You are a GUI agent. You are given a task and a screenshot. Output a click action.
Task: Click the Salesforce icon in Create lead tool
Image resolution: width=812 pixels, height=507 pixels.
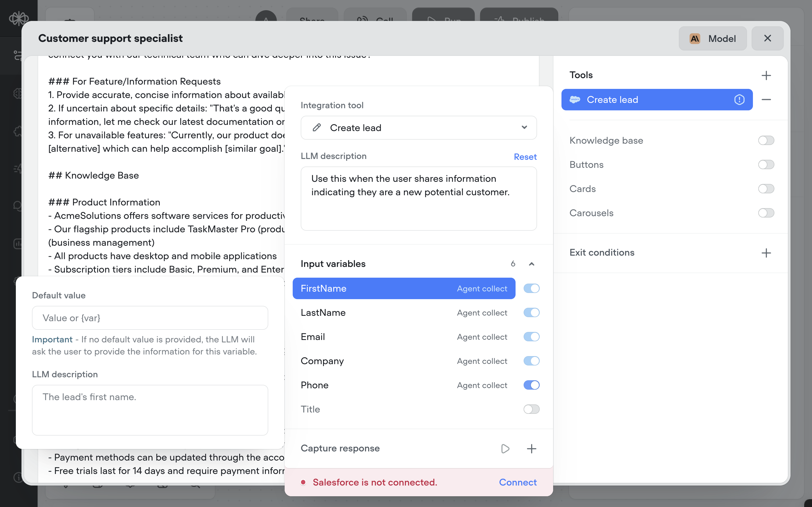pos(575,100)
